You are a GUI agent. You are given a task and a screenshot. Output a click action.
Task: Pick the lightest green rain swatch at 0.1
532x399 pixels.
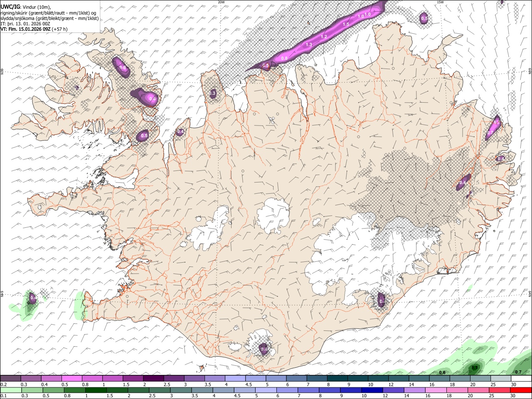point(11,390)
